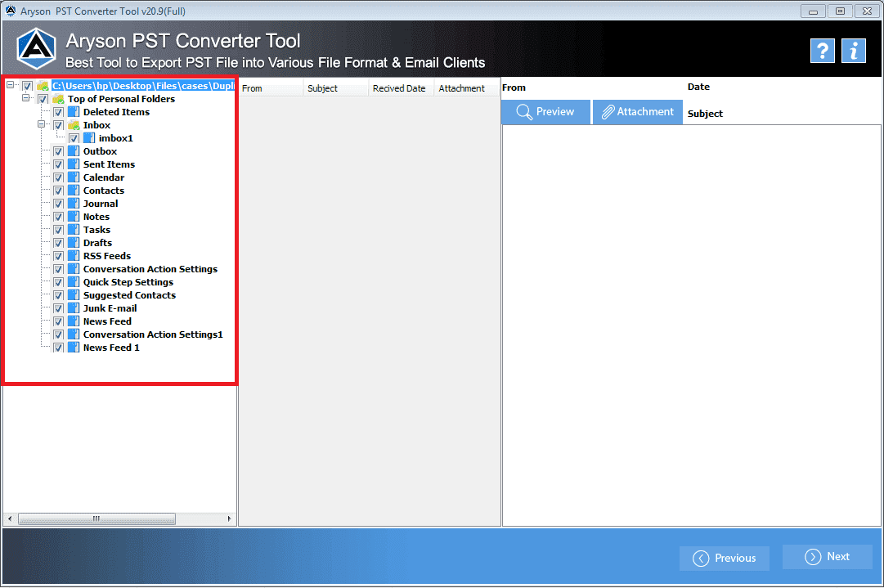Screen dimensions: 884x588
Task: Select the Notes folder label
Action: coord(96,217)
